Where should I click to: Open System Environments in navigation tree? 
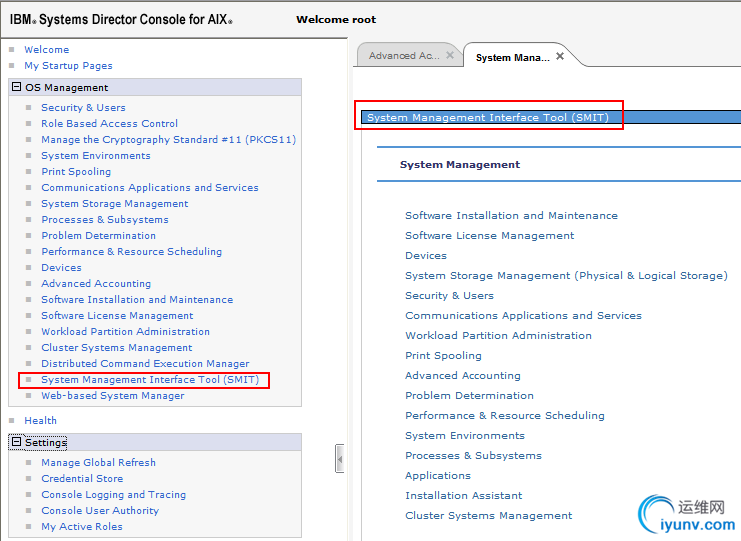click(96, 156)
